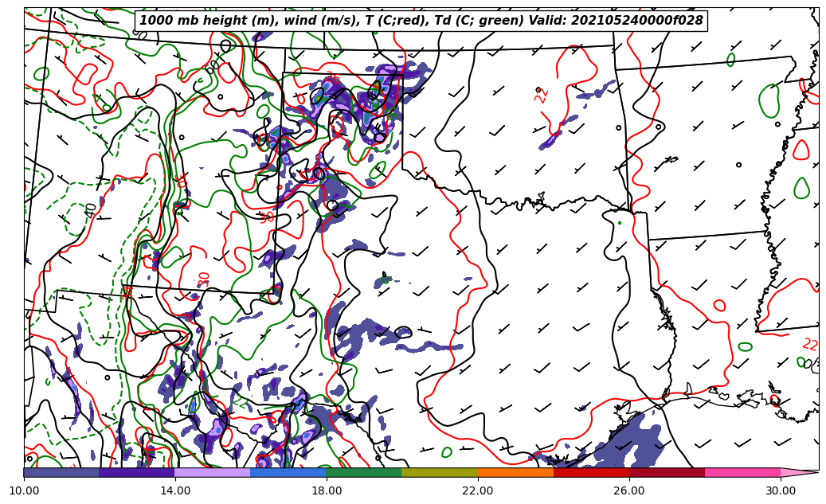Choose the orange 22–24 colorbar segment
The width and height of the screenshot is (826, 504).
tap(515, 472)
